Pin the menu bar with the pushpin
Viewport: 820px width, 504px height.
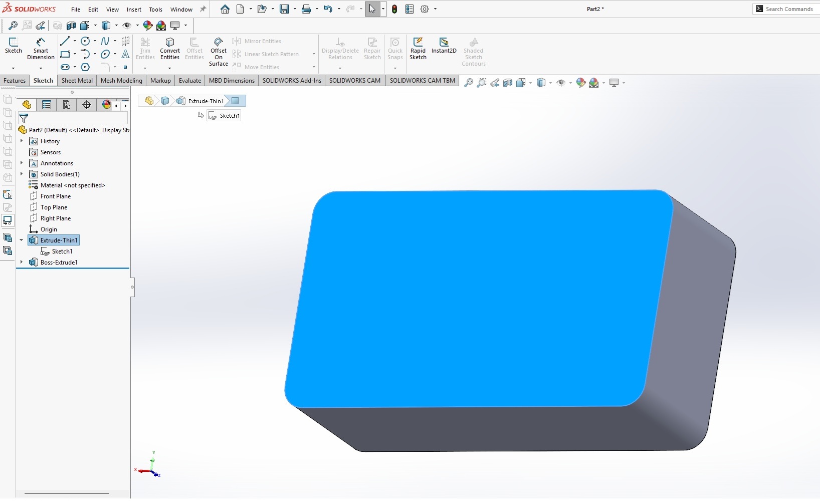point(203,9)
